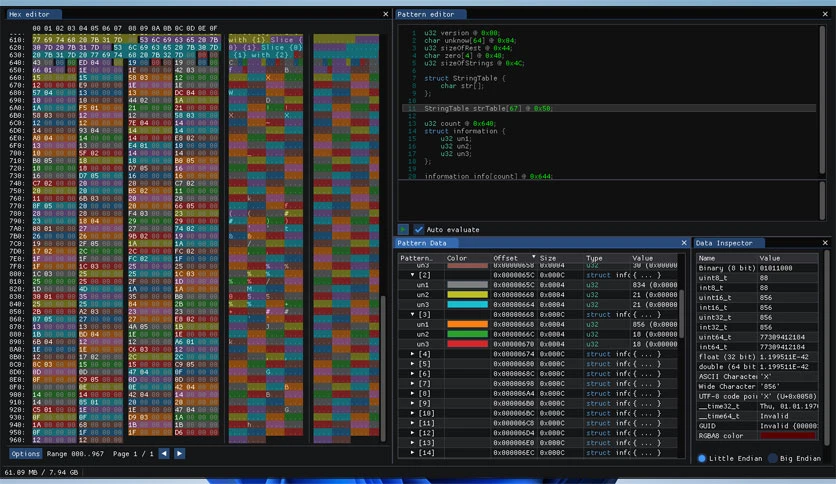Click the yellow swatch of un2 in [2]

click(467, 295)
